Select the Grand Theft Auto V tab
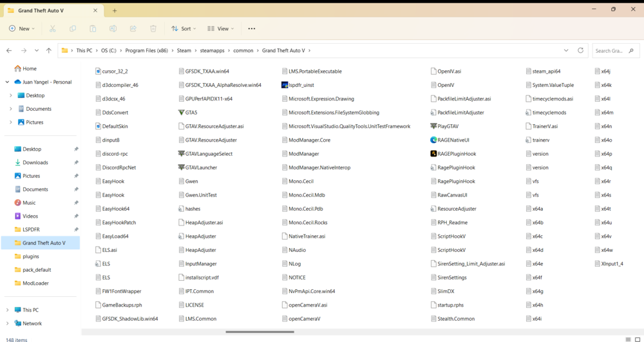644x342 pixels. point(53,11)
